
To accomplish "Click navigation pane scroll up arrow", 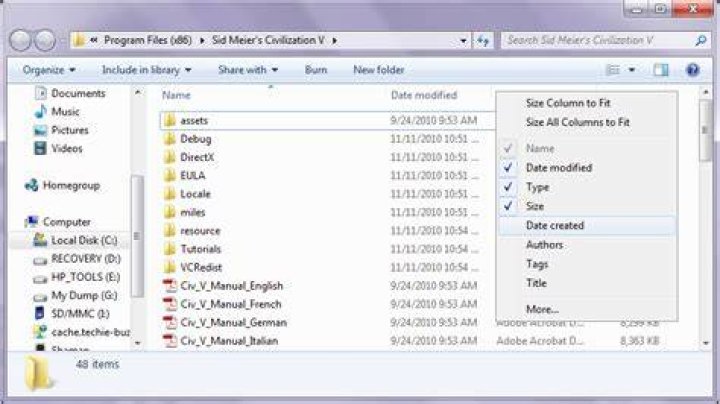I will click(x=137, y=93).
